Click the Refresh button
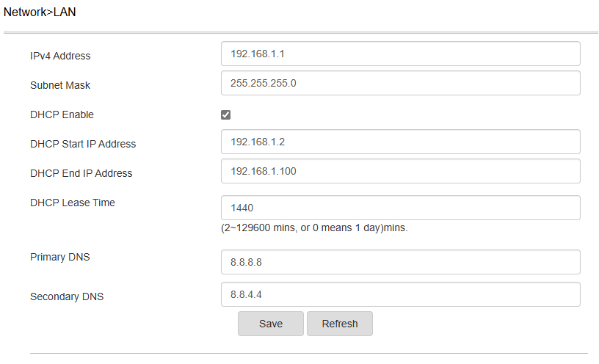 [x=340, y=324]
